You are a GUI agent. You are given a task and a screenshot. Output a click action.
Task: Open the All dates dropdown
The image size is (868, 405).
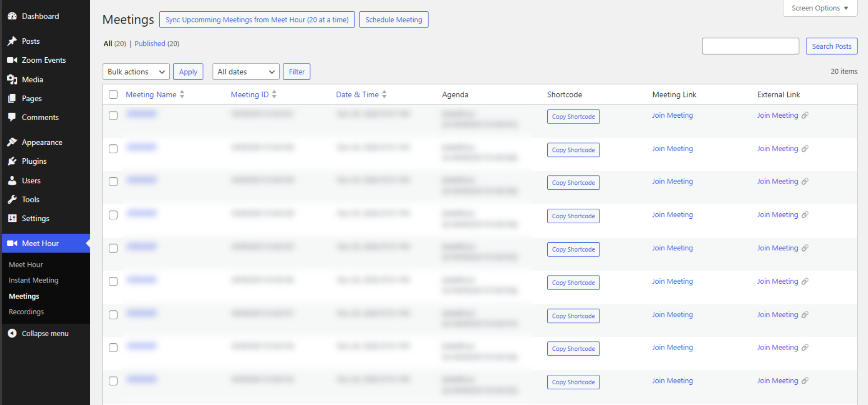pyautogui.click(x=246, y=72)
